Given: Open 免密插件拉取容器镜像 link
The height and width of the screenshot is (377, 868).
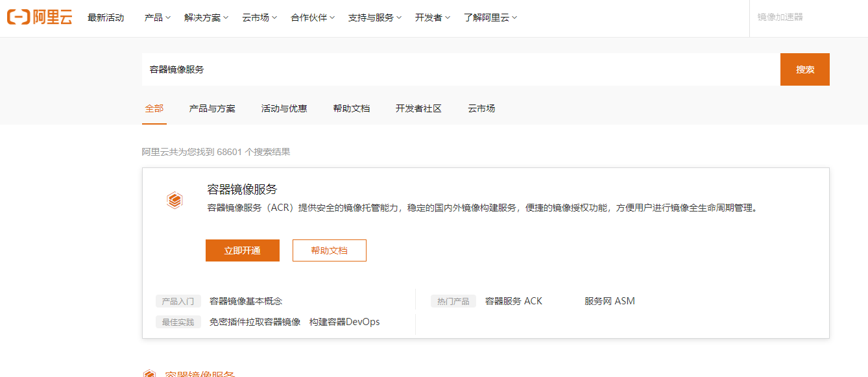Looking at the screenshot, I should [x=255, y=322].
